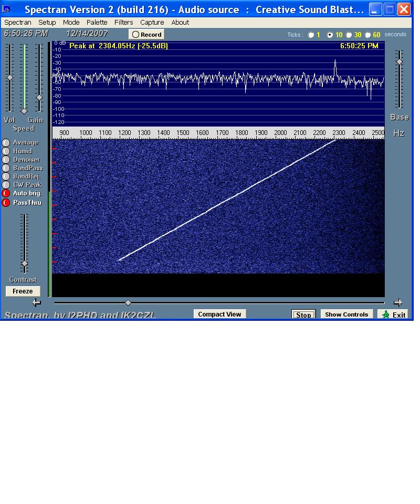Click the Base slider handle
The image size is (420, 504).
tap(399, 62)
